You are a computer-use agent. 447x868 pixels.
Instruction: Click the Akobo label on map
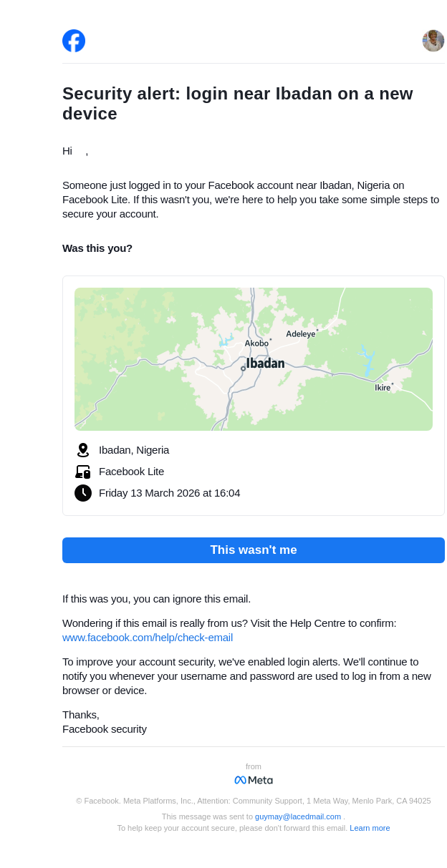(256, 343)
